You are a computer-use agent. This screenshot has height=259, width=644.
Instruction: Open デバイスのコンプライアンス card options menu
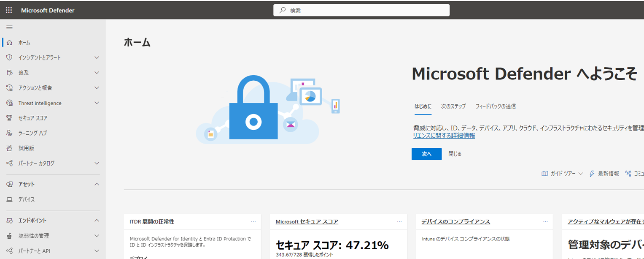(545, 221)
